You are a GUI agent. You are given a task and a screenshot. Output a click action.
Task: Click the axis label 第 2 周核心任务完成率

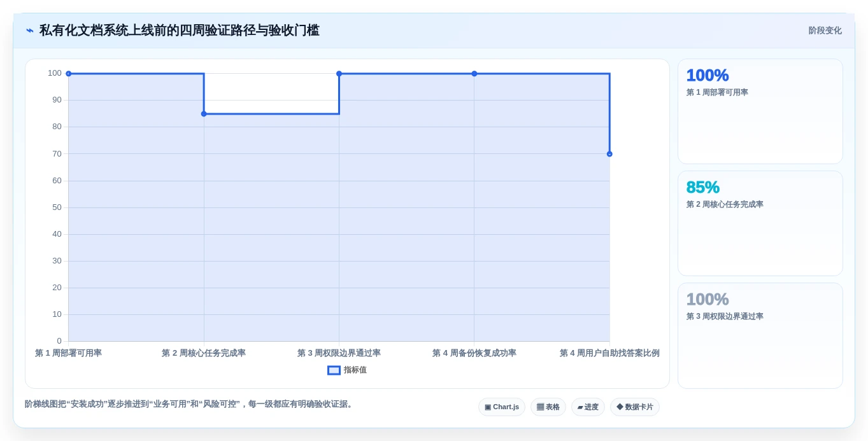[x=204, y=353]
